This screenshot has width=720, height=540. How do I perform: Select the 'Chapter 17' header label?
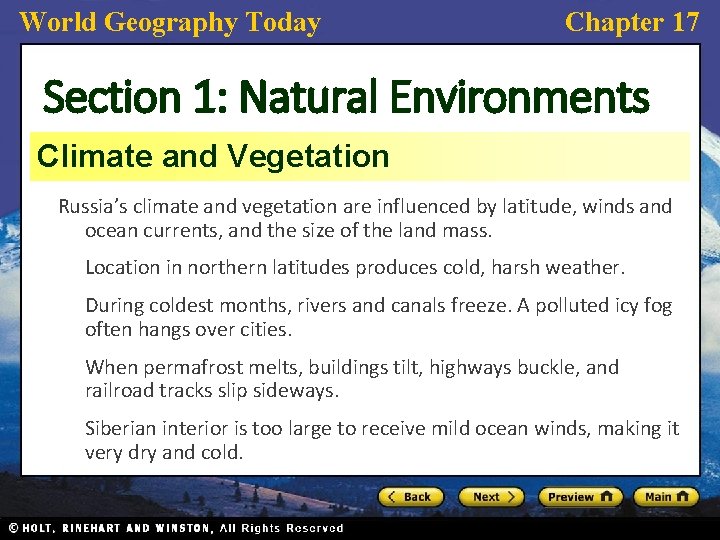coord(632,22)
